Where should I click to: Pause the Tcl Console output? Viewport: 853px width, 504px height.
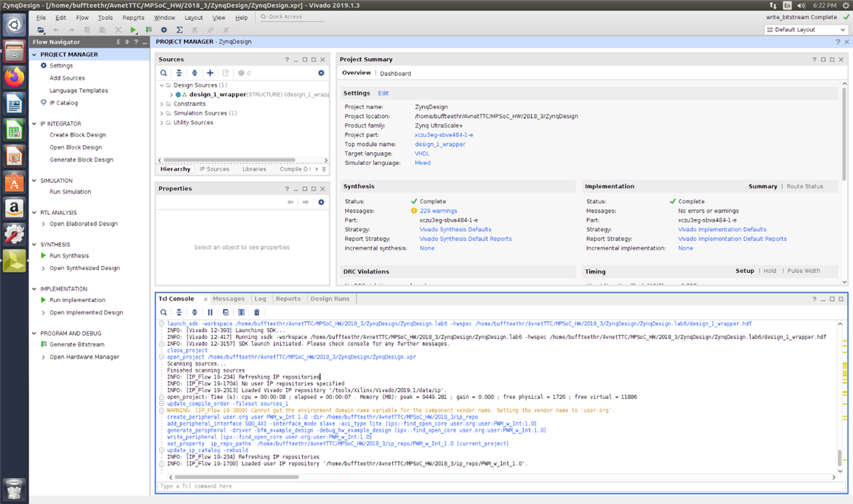click(x=210, y=312)
